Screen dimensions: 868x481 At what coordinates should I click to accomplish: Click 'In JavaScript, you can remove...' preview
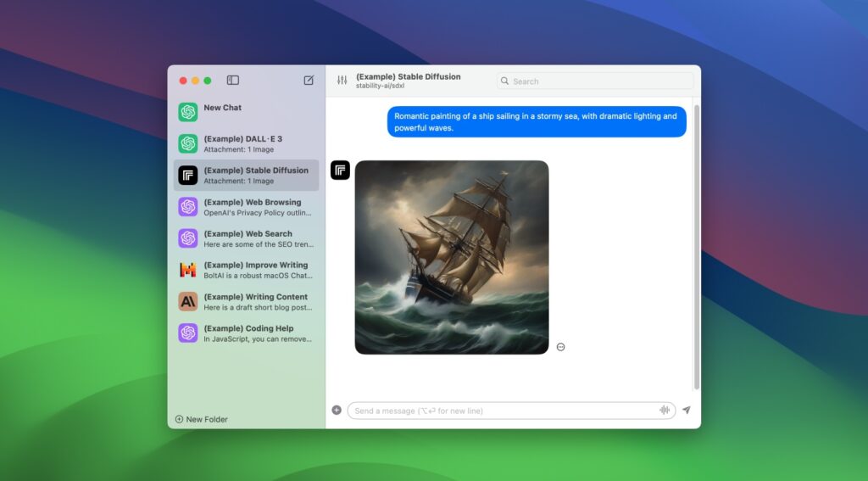pos(258,339)
